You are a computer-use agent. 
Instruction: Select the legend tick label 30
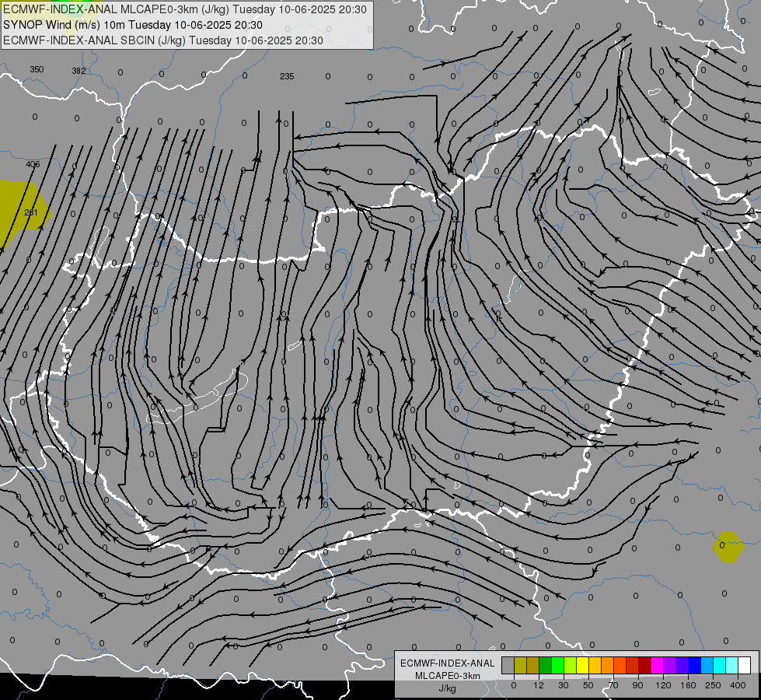point(564,685)
